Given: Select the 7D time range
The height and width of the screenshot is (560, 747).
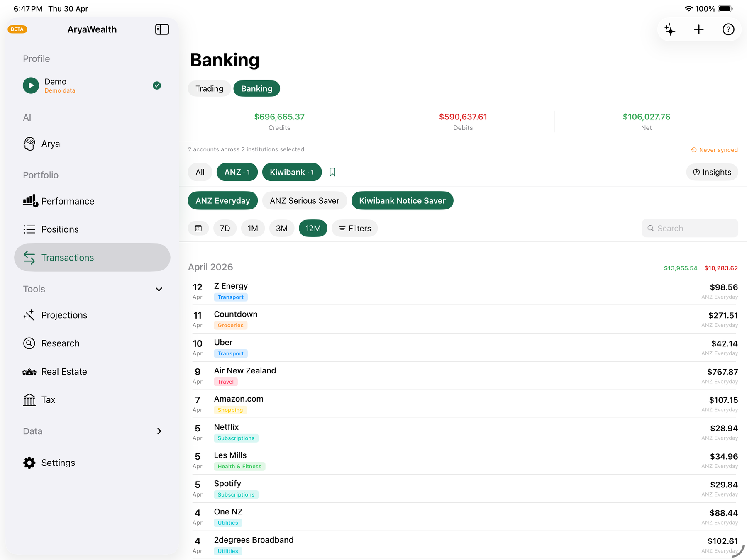Looking at the screenshot, I should [225, 229].
